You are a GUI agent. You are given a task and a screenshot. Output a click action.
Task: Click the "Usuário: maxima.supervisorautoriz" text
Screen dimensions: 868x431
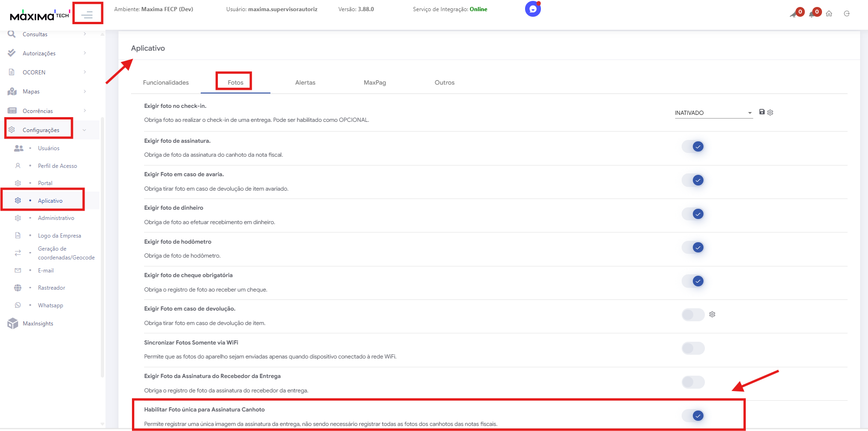click(x=272, y=9)
